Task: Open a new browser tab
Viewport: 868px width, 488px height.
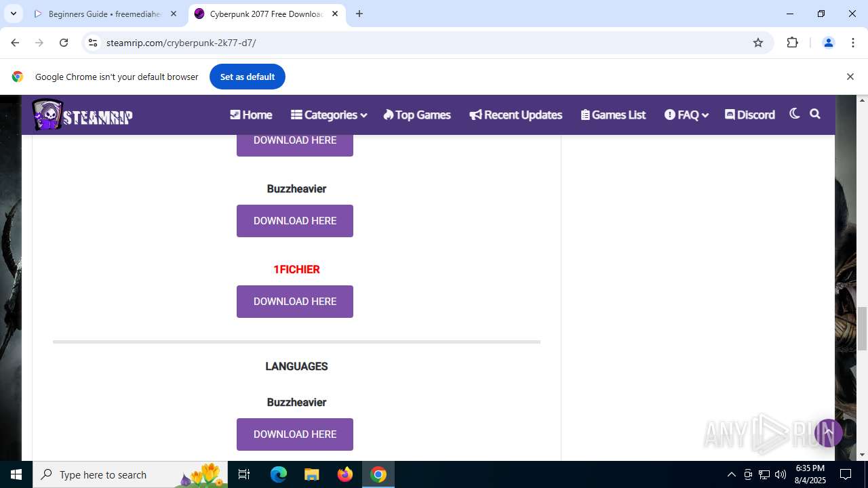Action: click(x=359, y=14)
